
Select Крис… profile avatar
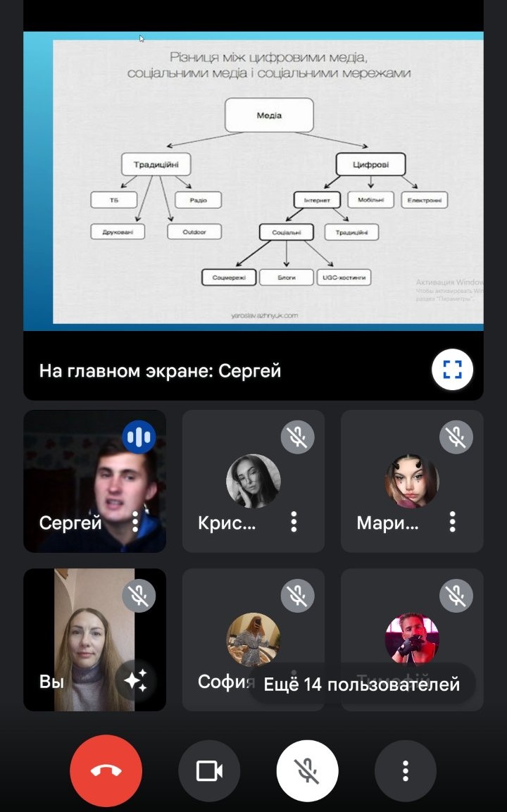pos(254,480)
